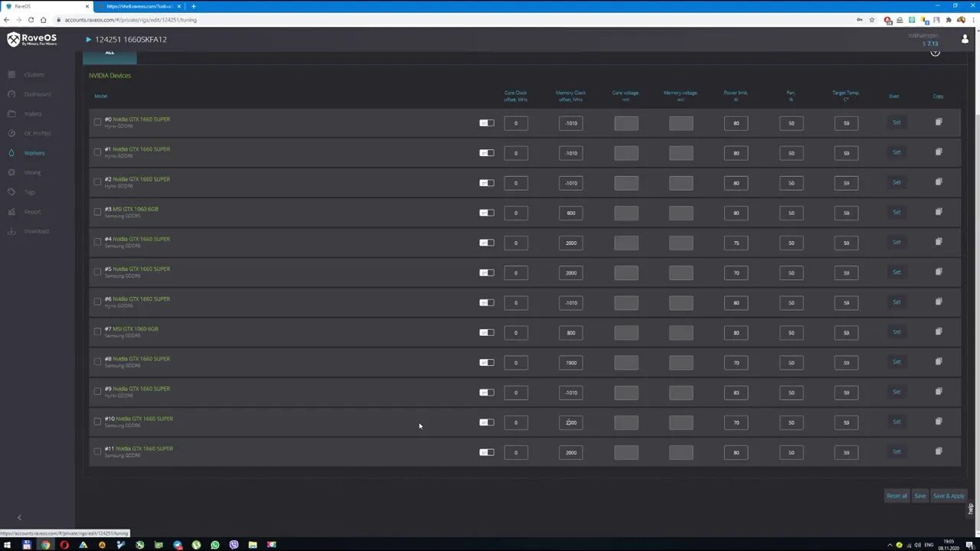
Task: Copy settings icon for GPU #3
Action: point(939,211)
